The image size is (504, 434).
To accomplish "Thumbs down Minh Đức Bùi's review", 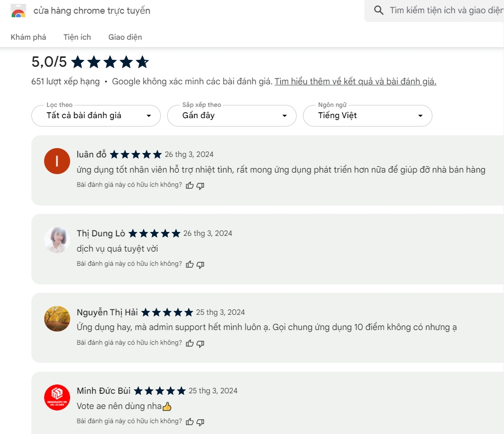I will (200, 422).
